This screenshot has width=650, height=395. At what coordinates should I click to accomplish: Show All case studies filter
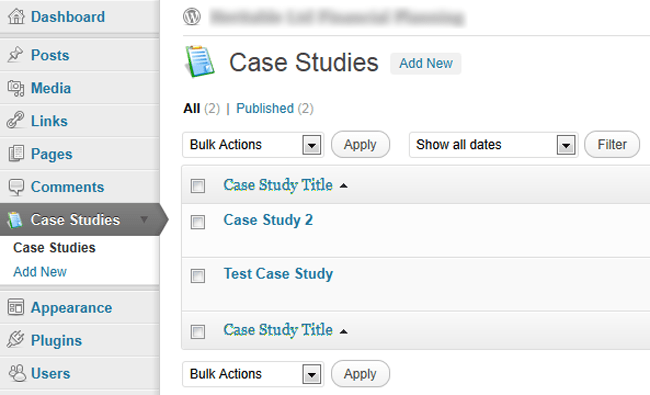click(x=192, y=109)
